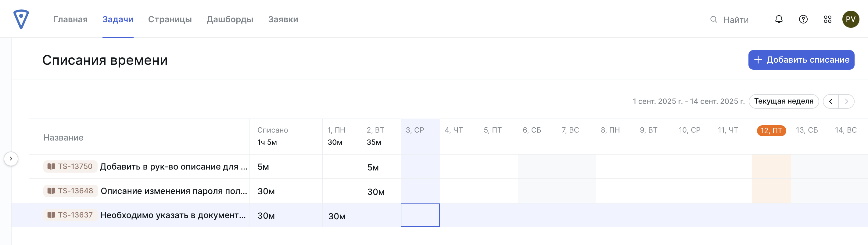This screenshot has height=245, width=868.
Task: Switch to the Главная tab
Action: point(70,19)
